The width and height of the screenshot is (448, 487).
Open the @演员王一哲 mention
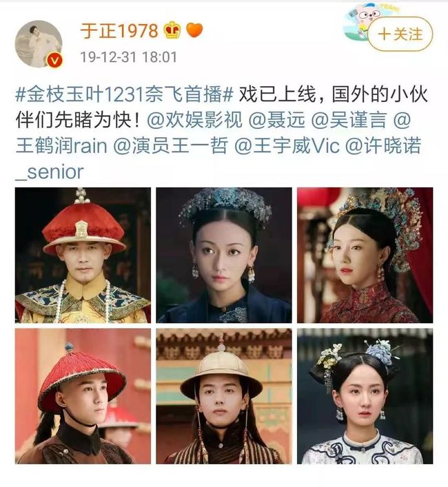[170, 145]
